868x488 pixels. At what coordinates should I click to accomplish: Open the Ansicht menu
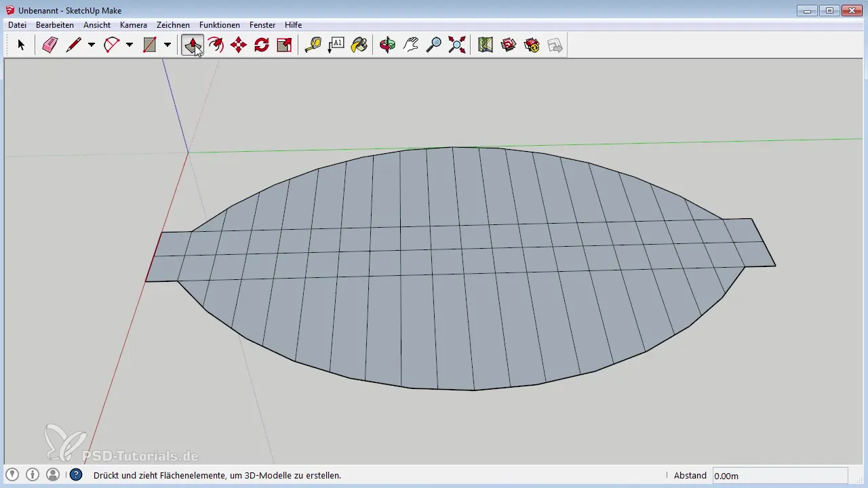pos(97,25)
